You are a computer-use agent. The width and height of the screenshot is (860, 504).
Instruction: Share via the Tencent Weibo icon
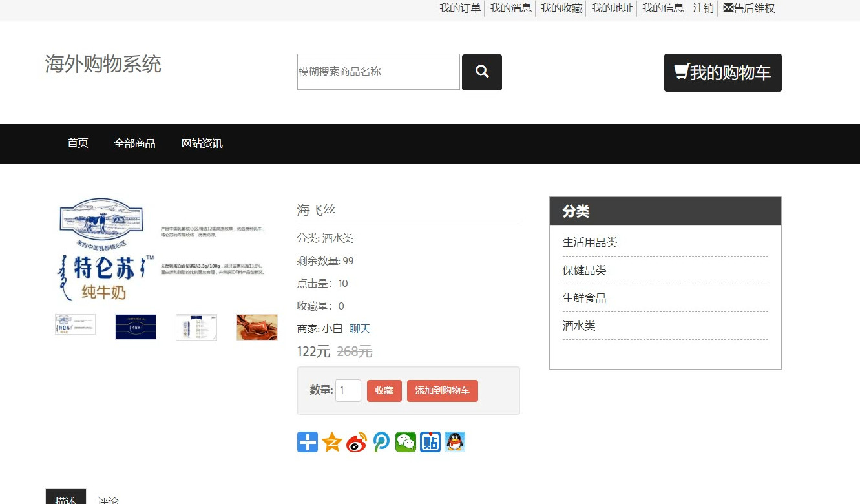pos(381,442)
